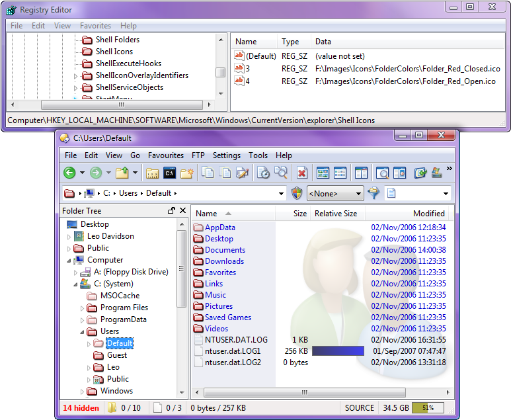511x420 pixels.
Task: Open the path field dropdown
Action: coord(281,194)
